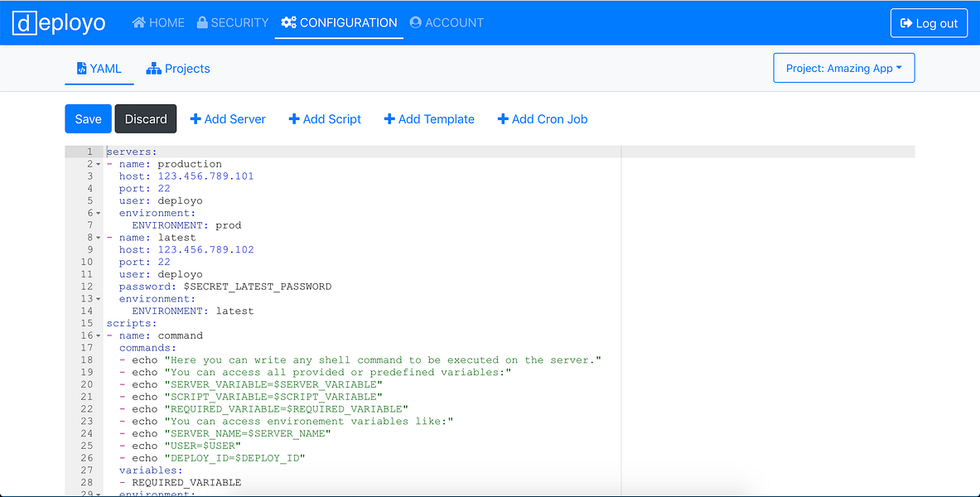This screenshot has width=980, height=497.
Task: Click echo "You can access environement variables like:" line
Action: click(x=287, y=422)
